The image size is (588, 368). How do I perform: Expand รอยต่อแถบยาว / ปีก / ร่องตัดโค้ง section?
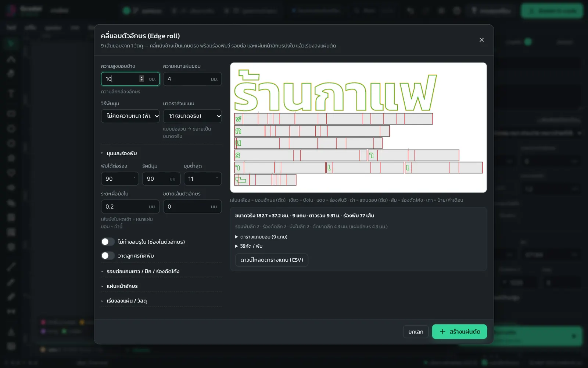point(140,271)
